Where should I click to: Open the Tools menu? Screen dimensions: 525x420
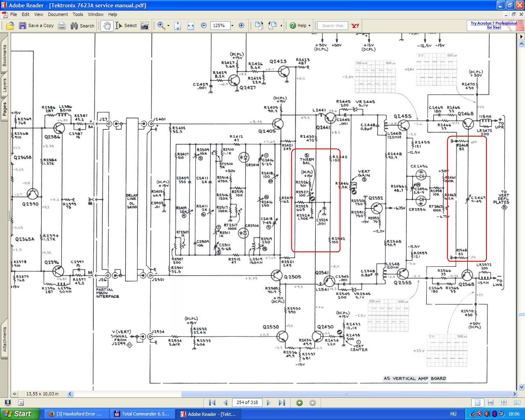point(78,14)
